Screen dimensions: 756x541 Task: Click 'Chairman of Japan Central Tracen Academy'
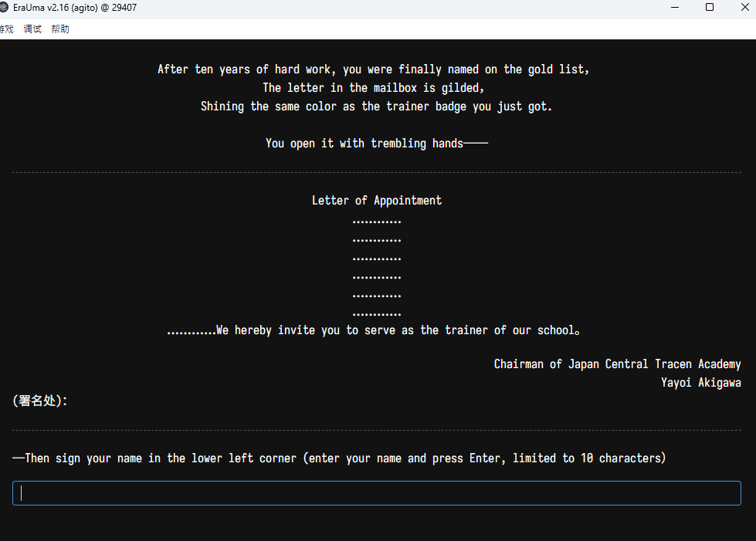(x=618, y=364)
